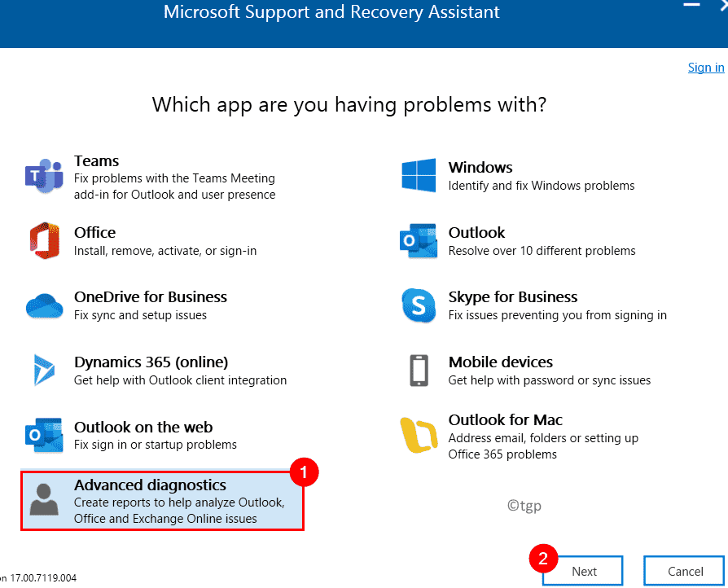Choose the Office logo icon
The width and height of the screenshot is (728, 588).
(x=45, y=240)
